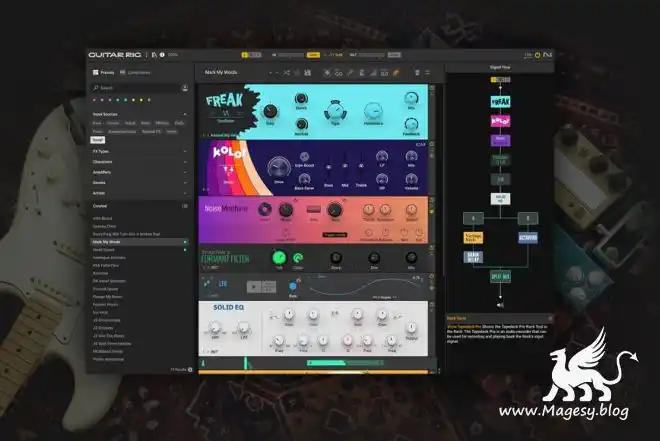Expand the FX Types section
Image resolution: width=660 pixels, height=441 pixels.
coord(184,151)
